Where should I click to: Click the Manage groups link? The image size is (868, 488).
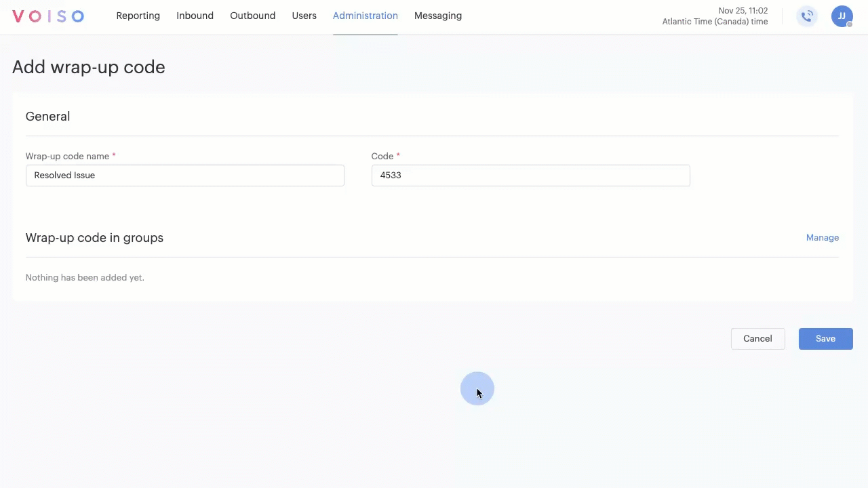coord(822,238)
